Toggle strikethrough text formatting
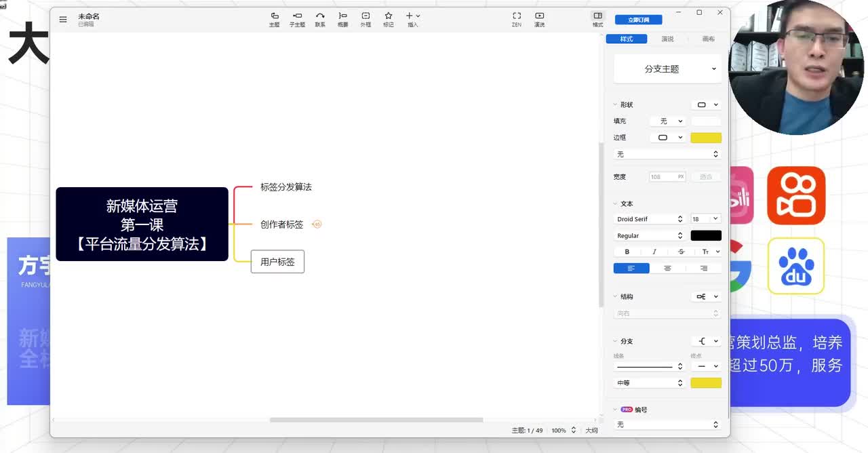Screen dimensions: 868x453 (681, 252)
